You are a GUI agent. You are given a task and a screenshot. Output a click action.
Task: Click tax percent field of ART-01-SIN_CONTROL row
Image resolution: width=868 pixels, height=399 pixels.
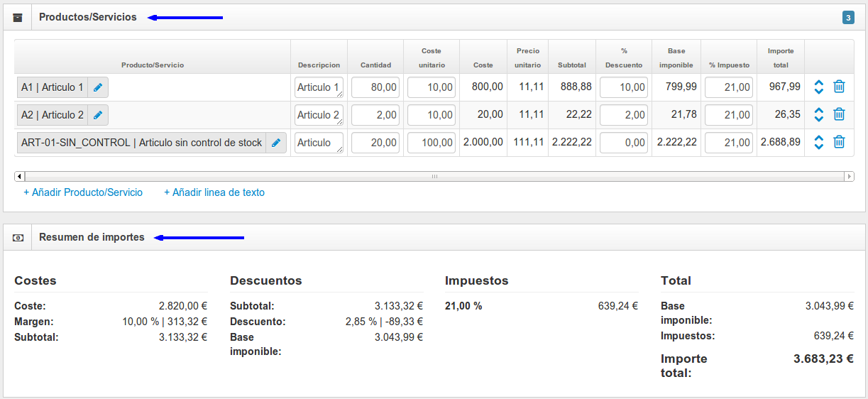tap(729, 143)
